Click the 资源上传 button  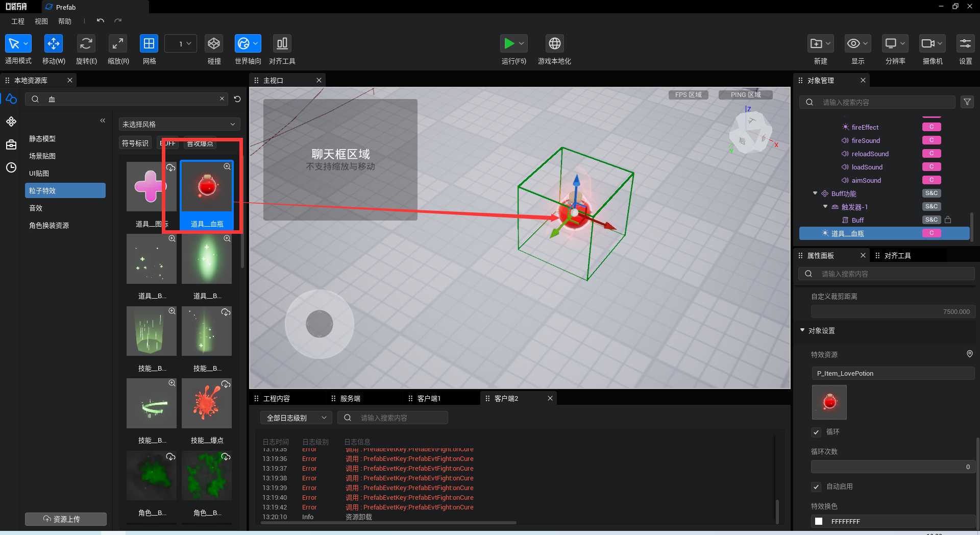click(x=66, y=519)
